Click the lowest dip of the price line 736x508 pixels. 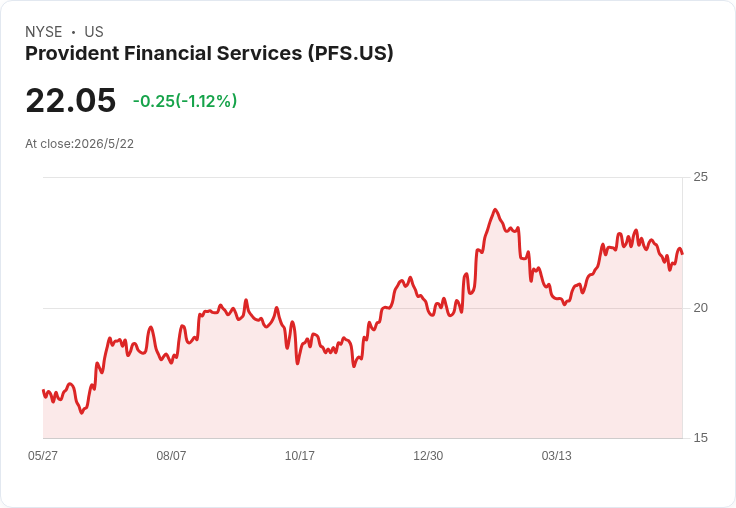pos(82,413)
